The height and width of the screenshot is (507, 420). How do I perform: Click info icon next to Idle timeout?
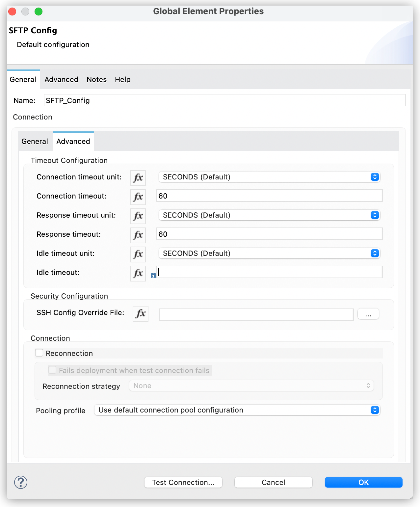coord(153,276)
